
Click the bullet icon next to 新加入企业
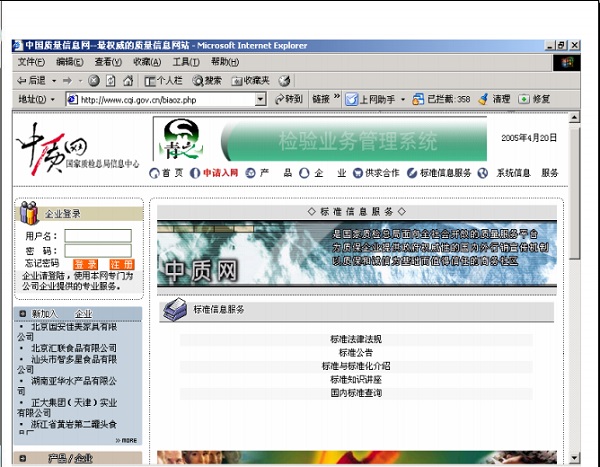click(23, 314)
